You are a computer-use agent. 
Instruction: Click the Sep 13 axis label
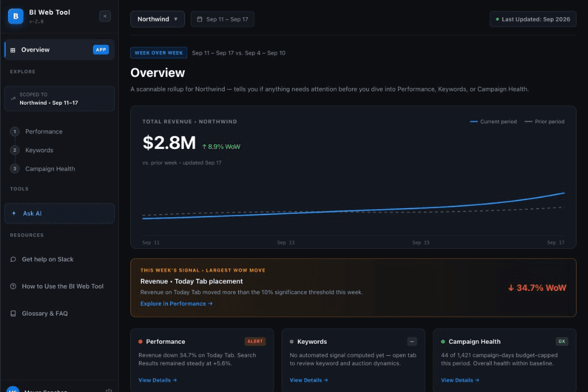pos(286,243)
